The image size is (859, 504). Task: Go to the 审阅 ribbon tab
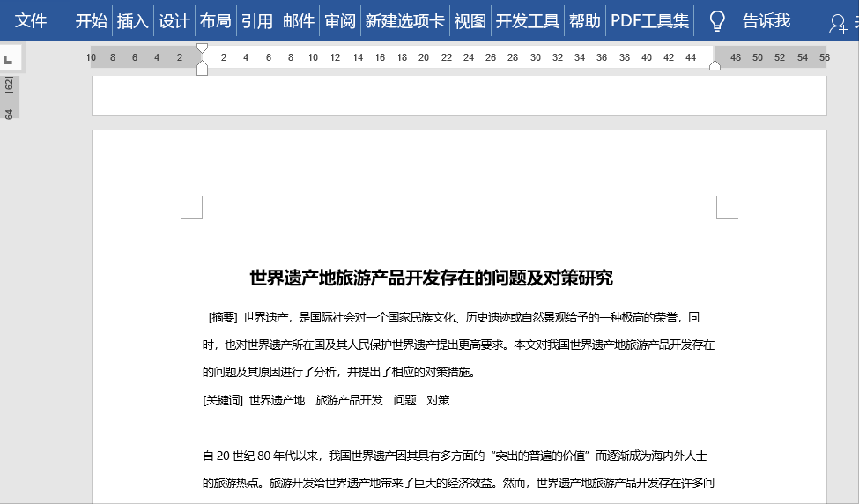pos(340,21)
